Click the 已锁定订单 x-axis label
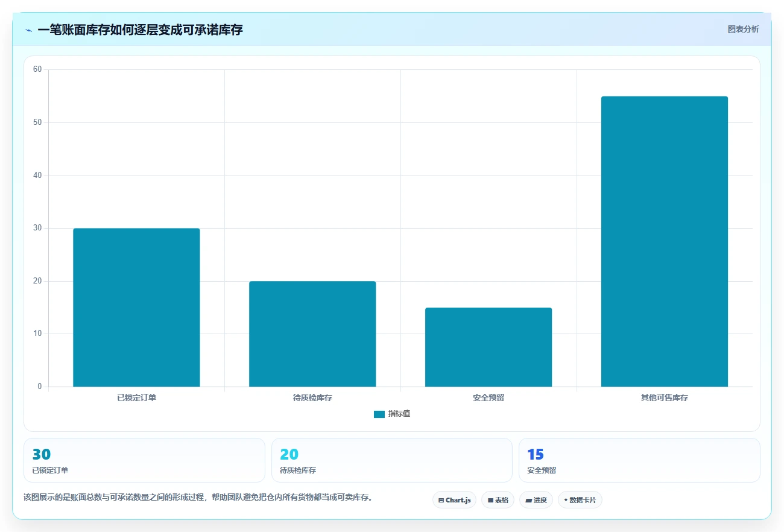The image size is (784, 532). click(136, 398)
